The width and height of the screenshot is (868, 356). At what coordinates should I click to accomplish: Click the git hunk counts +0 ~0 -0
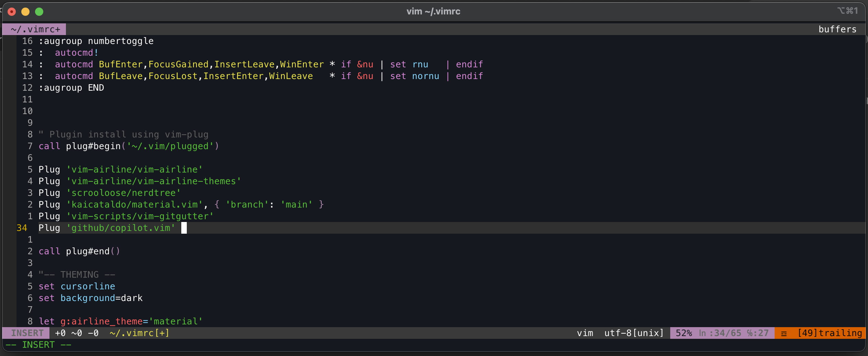click(x=77, y=333)
